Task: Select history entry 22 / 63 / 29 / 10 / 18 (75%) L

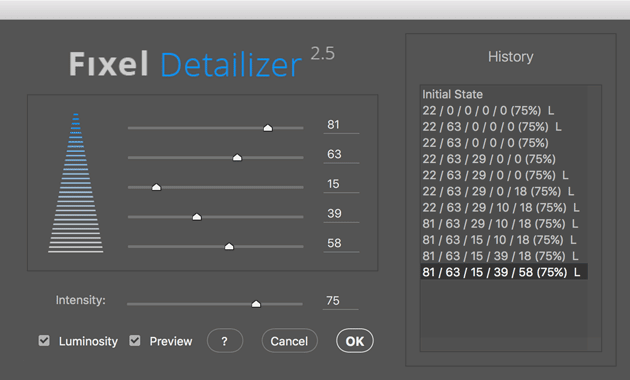Action: click(504, 208)
